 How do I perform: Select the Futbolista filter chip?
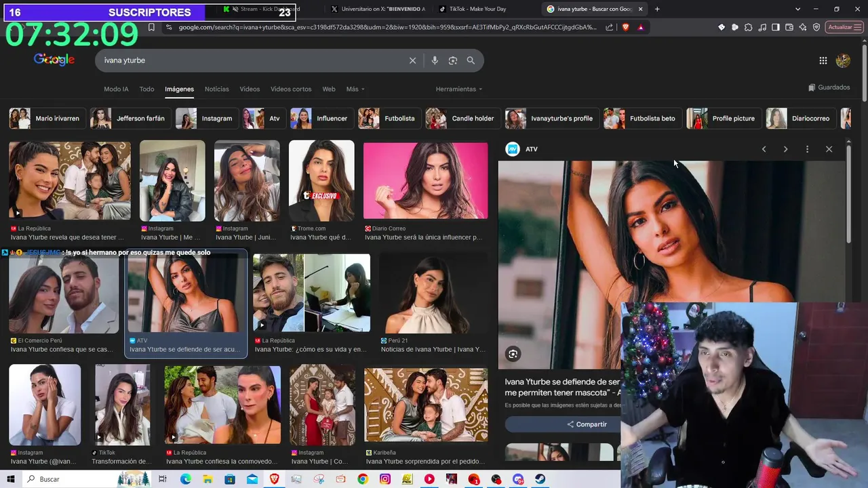click(389, 119)
